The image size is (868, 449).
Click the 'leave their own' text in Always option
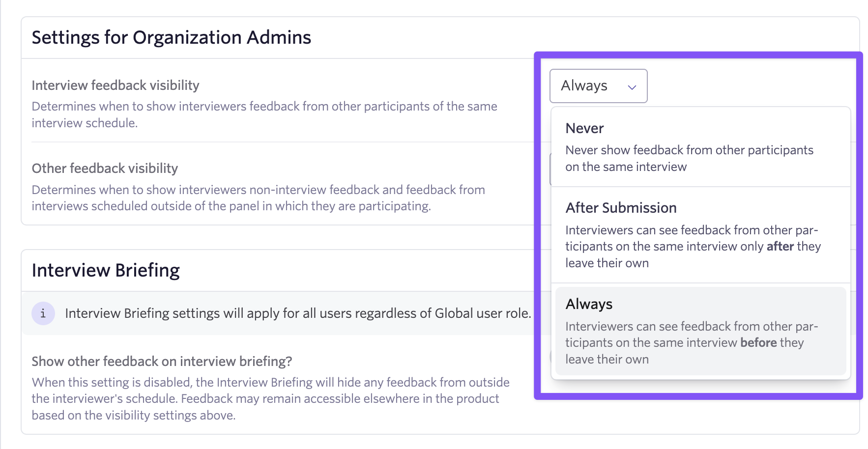tap(607, 360)
